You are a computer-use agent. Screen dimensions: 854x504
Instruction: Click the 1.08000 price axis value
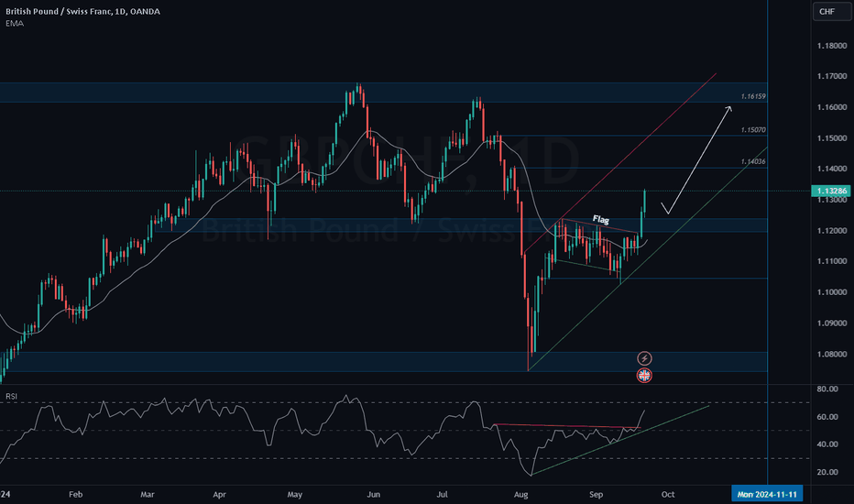click(x=832, y=354)
